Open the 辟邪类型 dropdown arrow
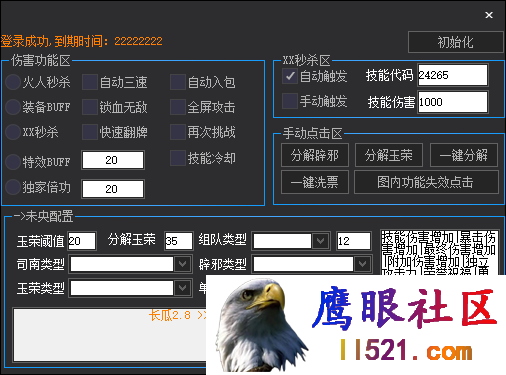This screenshot has height=375, width=506. [x=363, y=264]
